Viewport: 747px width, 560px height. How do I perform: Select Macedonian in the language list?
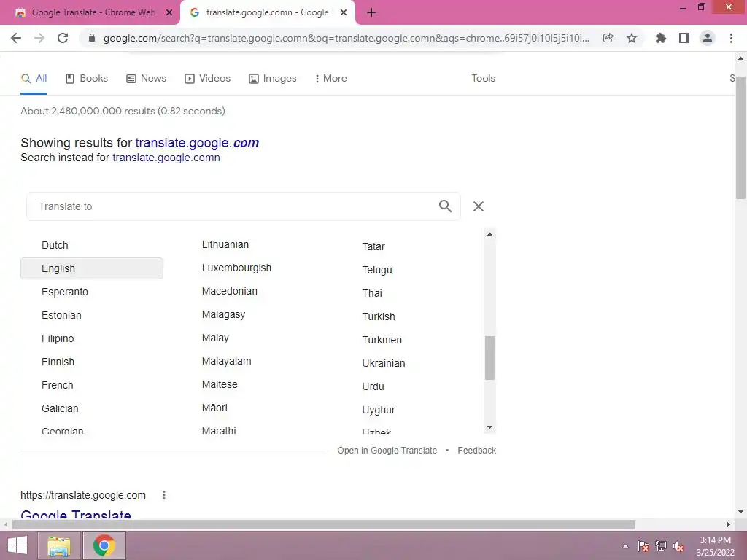click(229, 292)
